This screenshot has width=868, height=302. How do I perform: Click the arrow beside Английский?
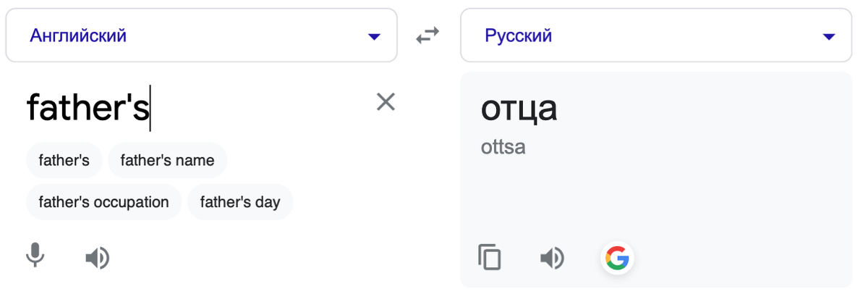click(x=374, y=36)
